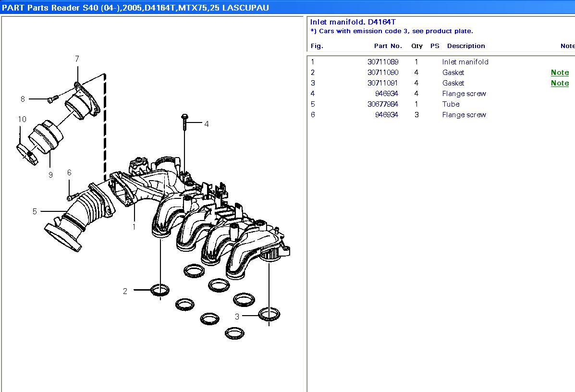Click callout number 3 in the diagram

point(237,317)
